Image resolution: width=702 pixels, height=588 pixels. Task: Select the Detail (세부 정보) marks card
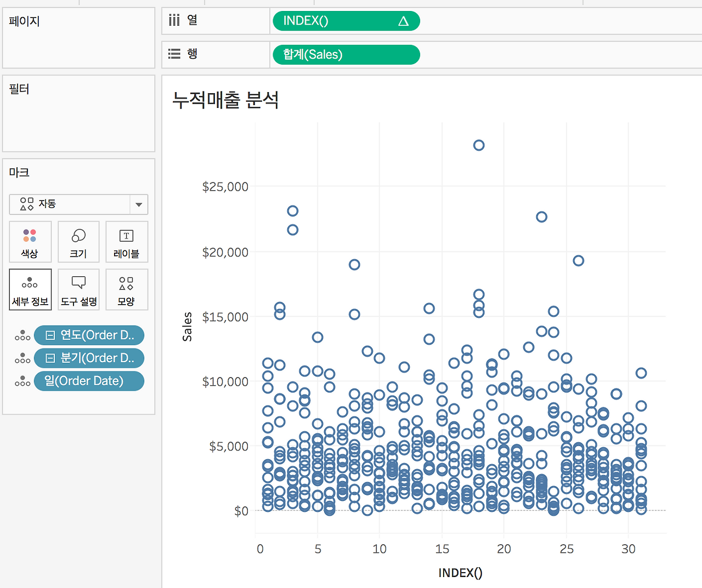pos(30,289)
